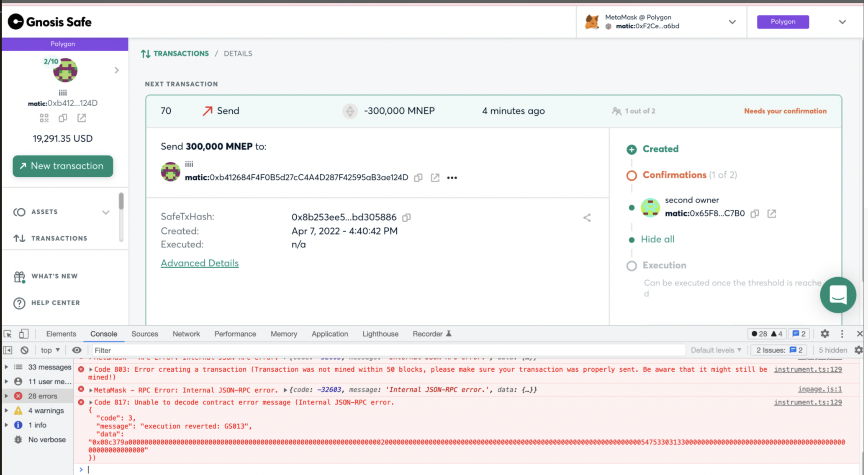Open the chat support bubble
The height and width of the screenshot is (475, 868).
(838, 295)
